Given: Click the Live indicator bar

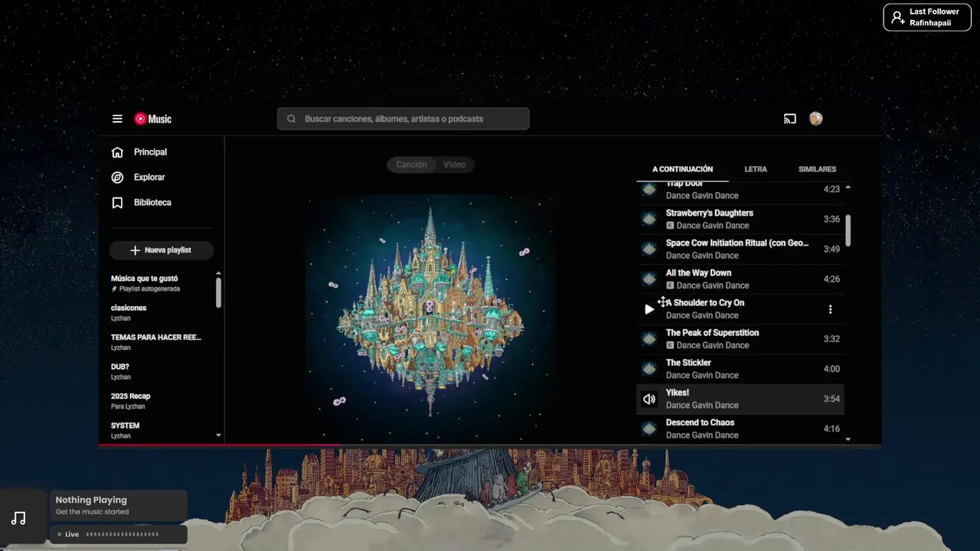Looking at the screenshot, I should point(119,534).
